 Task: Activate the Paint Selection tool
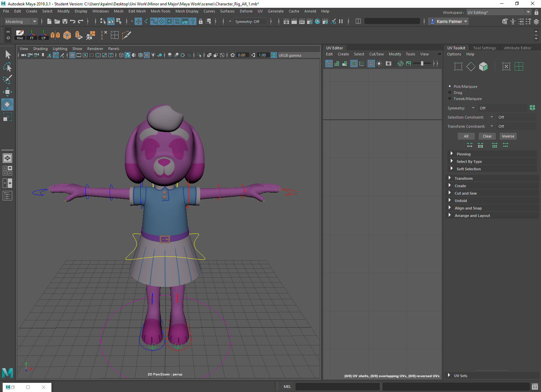coord(7,79)
